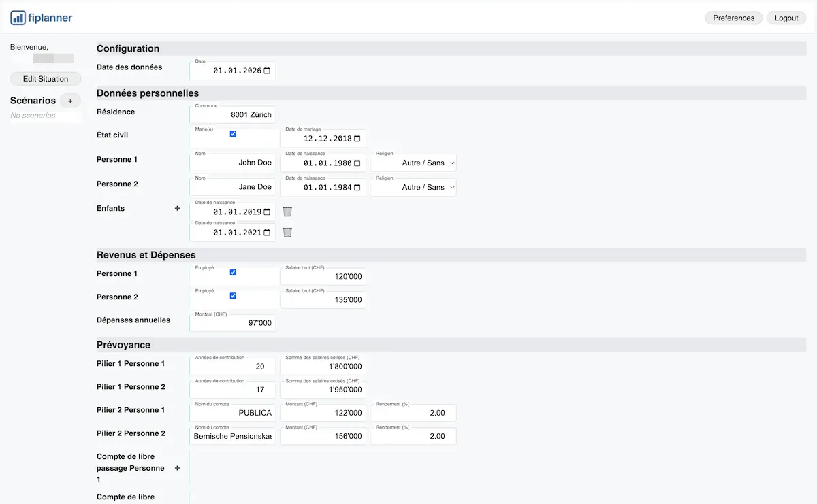817x504 pixels.
Task: Add a child using the Enfants plus icon
Action: click(177, 208)
